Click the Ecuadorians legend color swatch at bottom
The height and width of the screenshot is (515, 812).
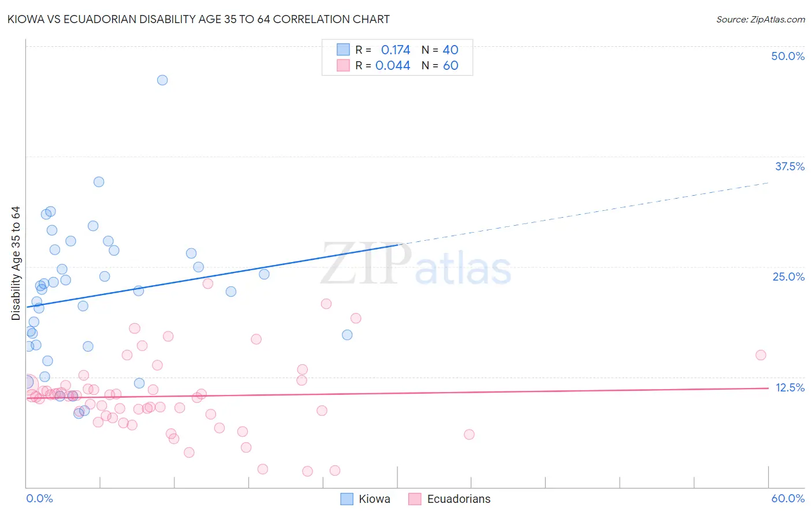click(x=415, y=499)
